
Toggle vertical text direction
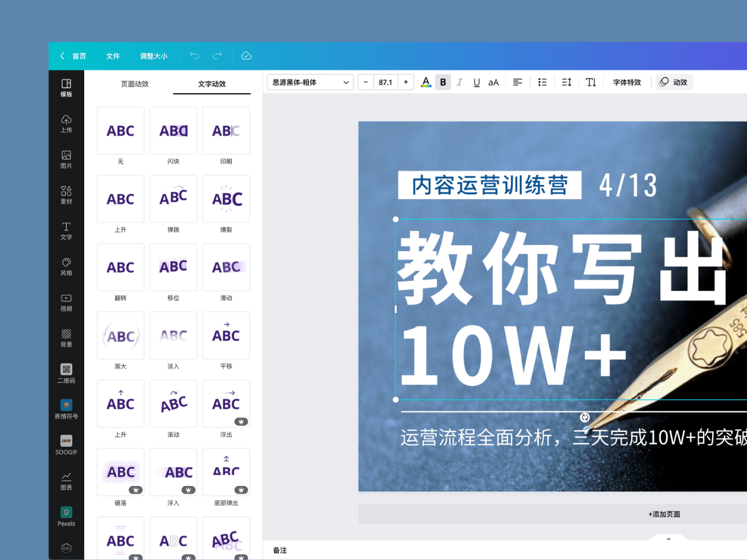point(591,82)
